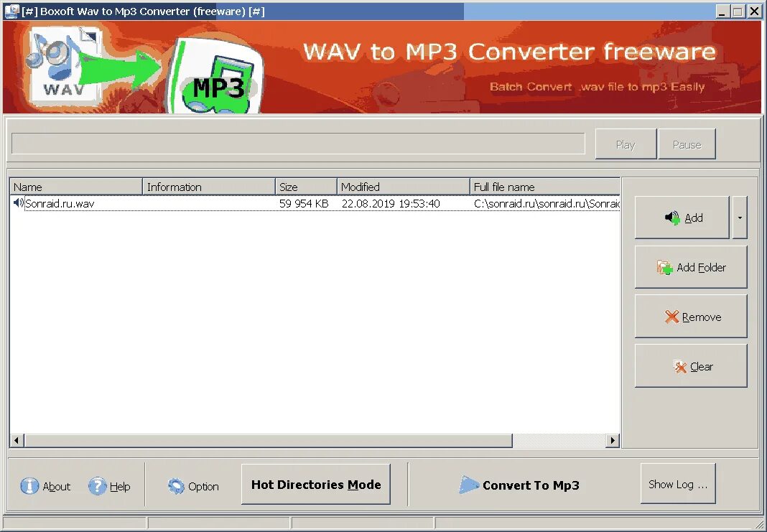767x532 pixels.
Task: Click the 22.08.2019 19:53:40 modified cell
Action: [391, 203]
